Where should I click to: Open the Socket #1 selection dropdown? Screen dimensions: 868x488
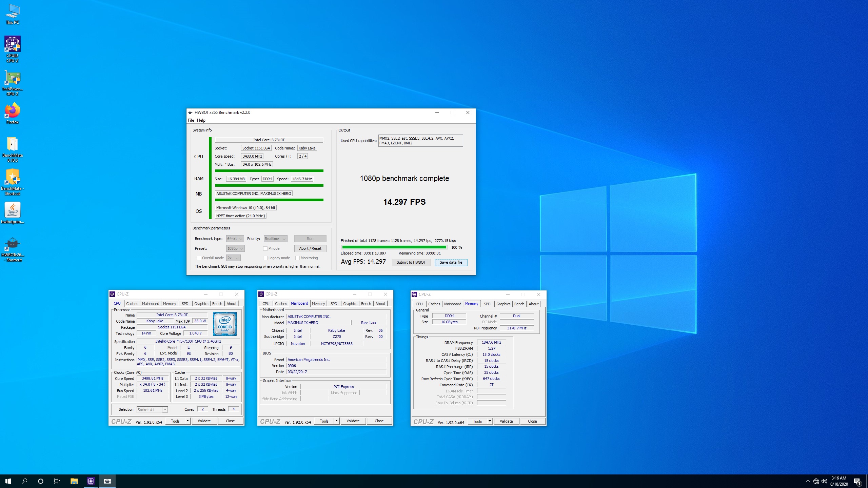tap(152, 409)
